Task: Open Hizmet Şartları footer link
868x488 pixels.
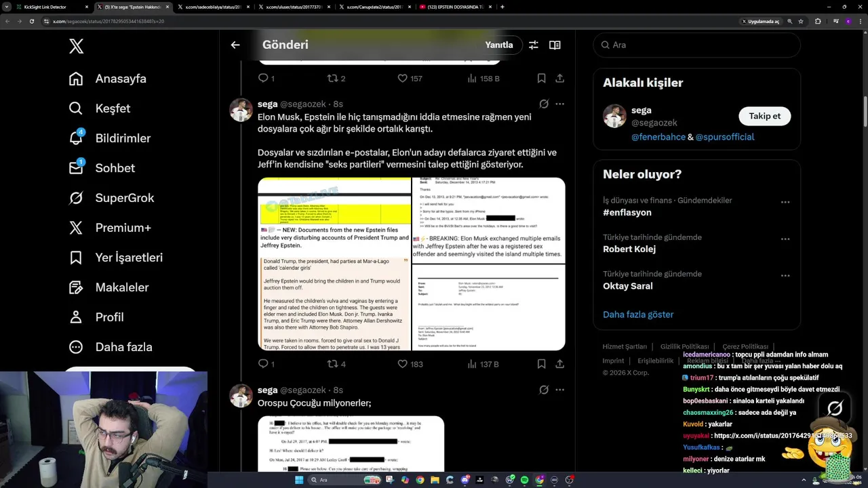Action: coord(625,346)
